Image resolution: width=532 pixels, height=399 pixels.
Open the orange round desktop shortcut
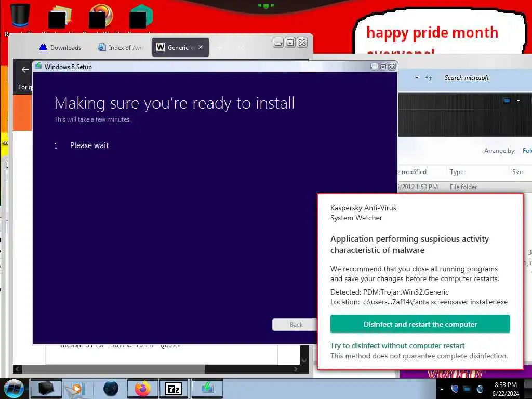coord(101,15)
